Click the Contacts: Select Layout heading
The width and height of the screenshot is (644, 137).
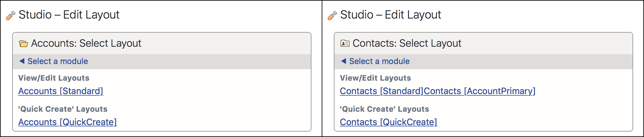pyautogui.click(x=407, y=43)
